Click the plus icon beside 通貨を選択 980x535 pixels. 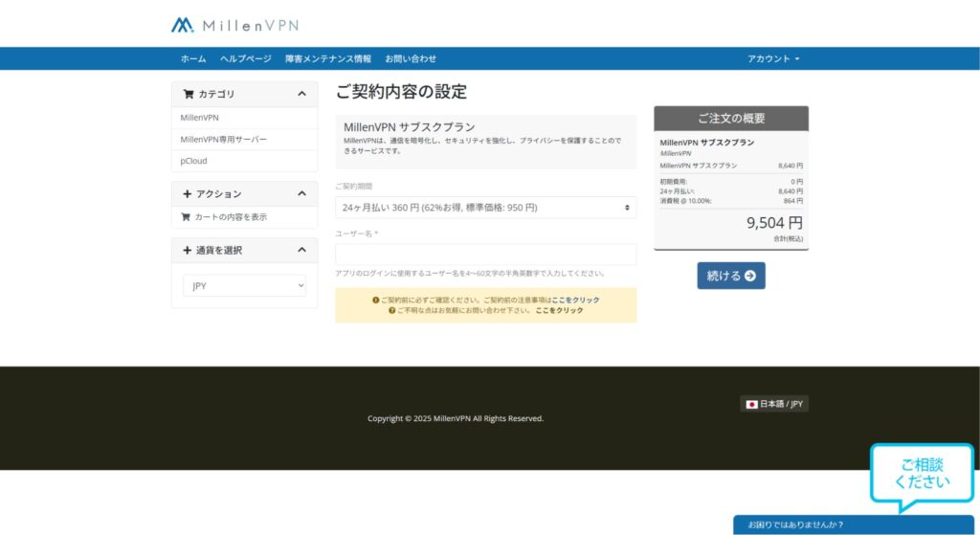click(187, 250)
